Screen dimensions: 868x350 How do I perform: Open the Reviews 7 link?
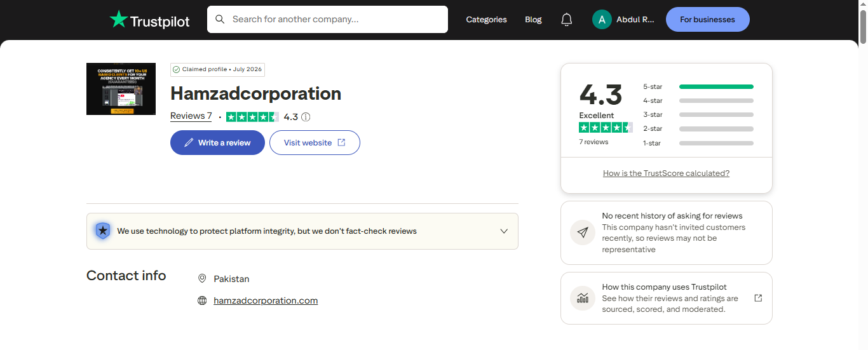pos(191,116)
